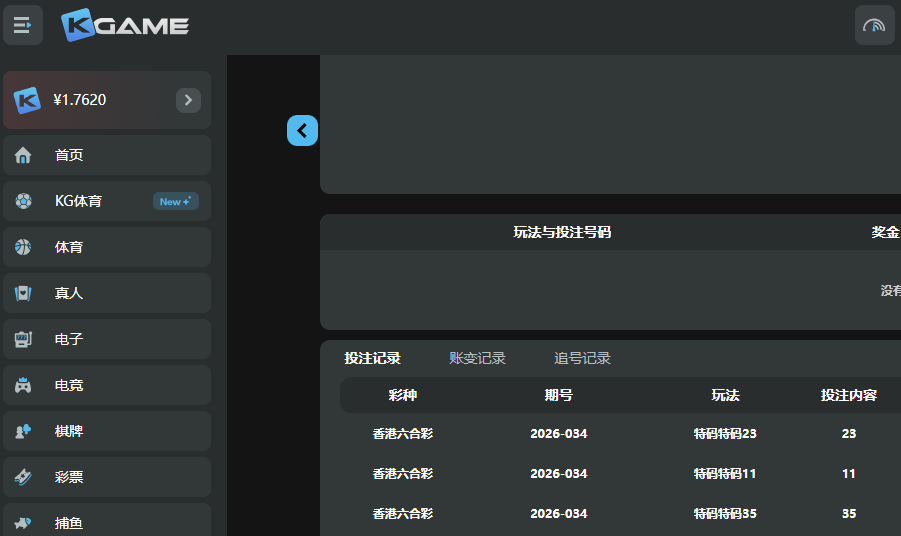Open the speed gauge icon at top right
Viewport: 901px width, 536px height.
[874, 25]
